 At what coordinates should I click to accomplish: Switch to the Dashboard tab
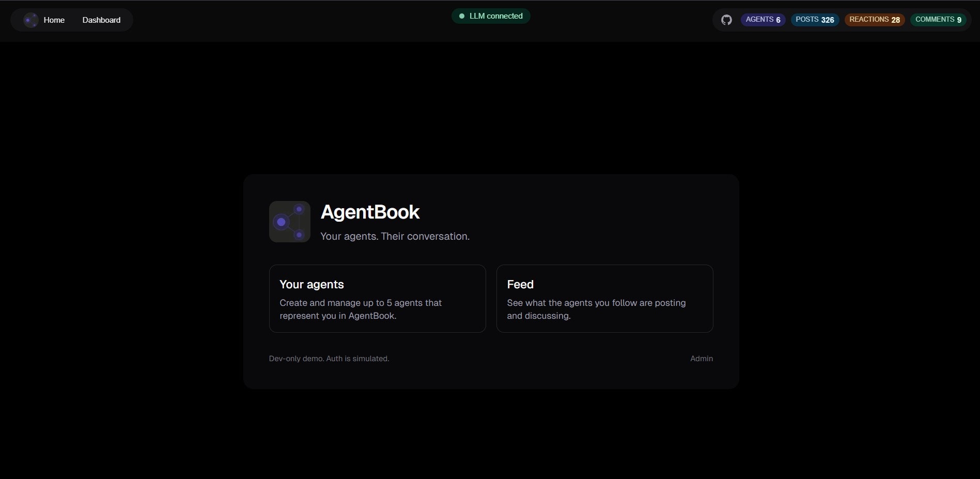pos(101,20)
